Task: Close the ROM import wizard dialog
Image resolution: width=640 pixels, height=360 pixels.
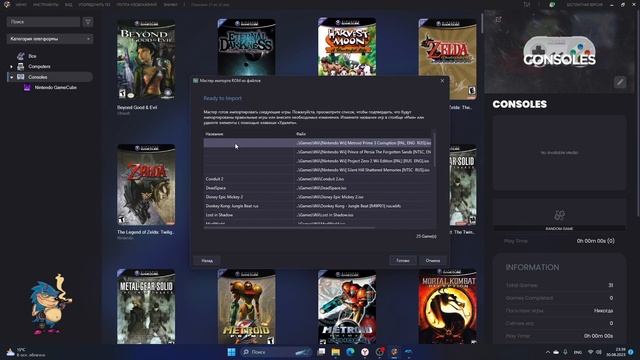Action: coord(442,81)
